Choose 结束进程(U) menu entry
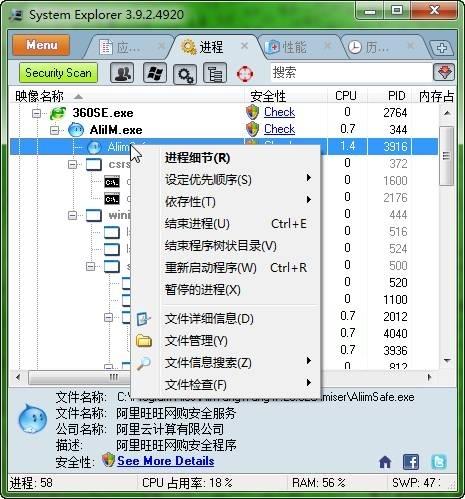 pos(226,224)
